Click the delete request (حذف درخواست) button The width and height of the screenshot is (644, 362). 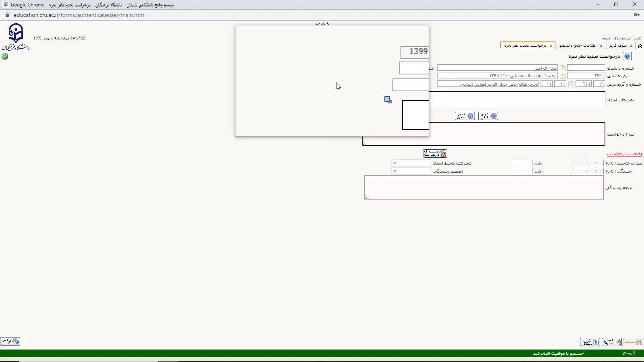(435, 154)
